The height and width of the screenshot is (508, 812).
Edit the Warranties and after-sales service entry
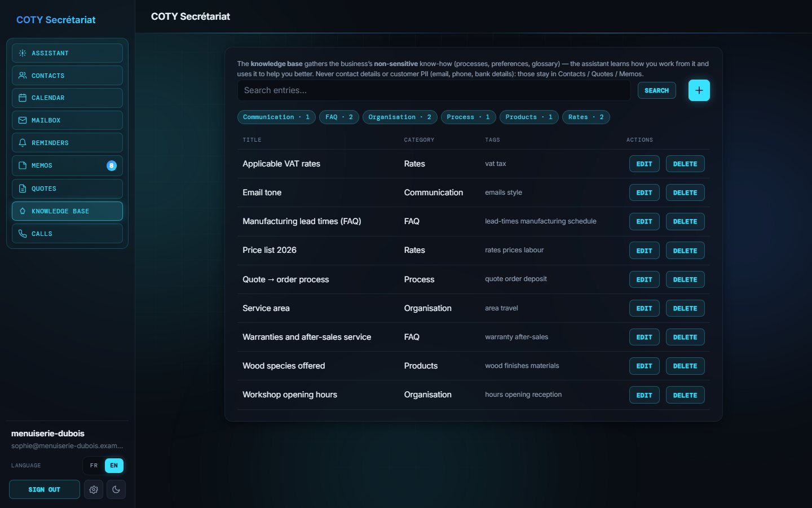click(645, 337)
